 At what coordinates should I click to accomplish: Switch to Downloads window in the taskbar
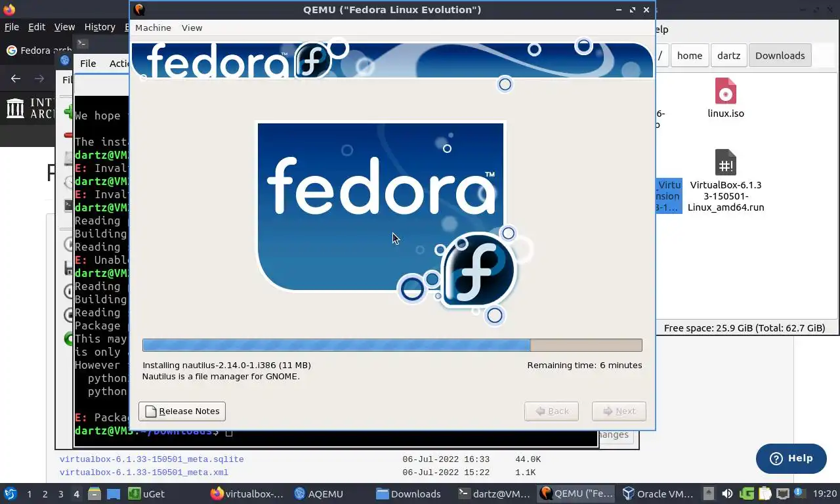point(408,494)
